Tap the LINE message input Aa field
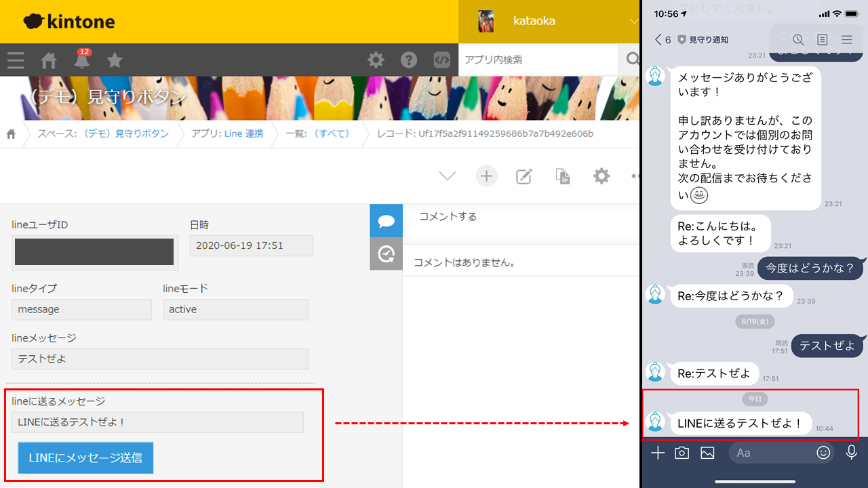 tap(782, 453)
